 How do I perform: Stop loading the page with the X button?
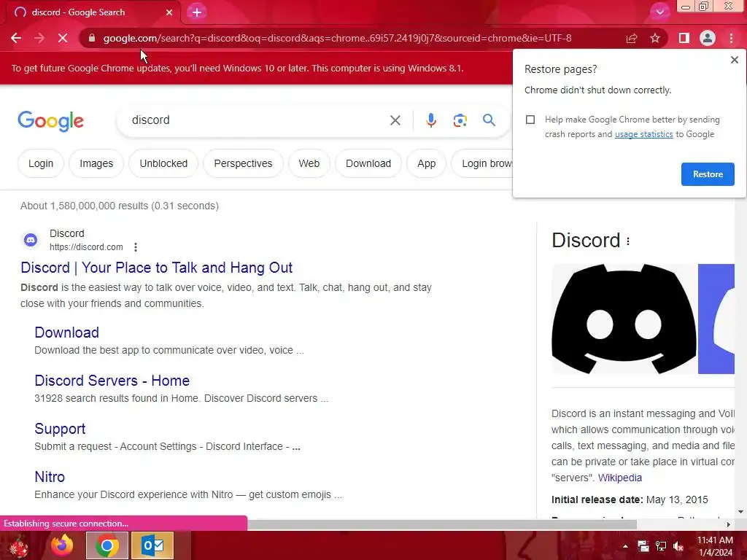click(x=63, y=38)
